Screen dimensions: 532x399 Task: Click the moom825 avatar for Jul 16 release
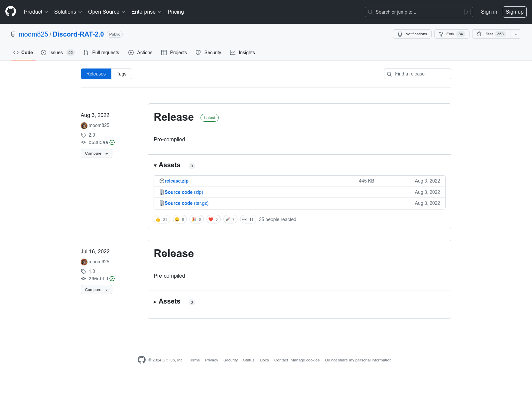(84, 262)
